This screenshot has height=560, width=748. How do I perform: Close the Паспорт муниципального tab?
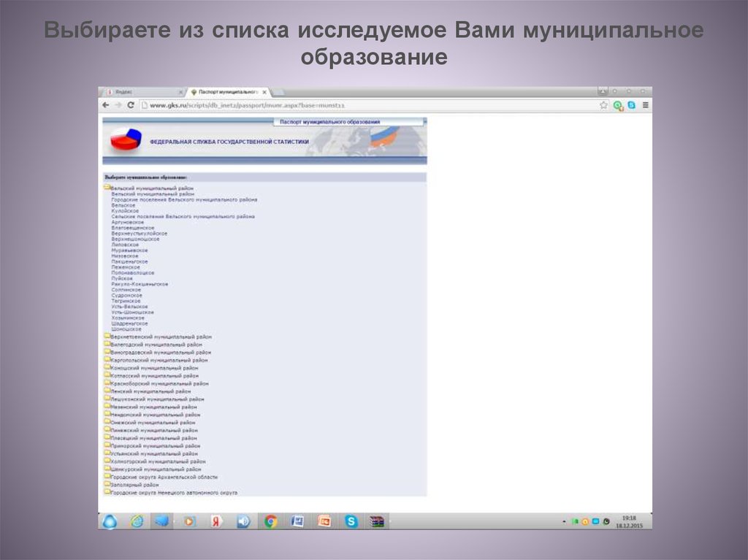click(x=264, y=92)
